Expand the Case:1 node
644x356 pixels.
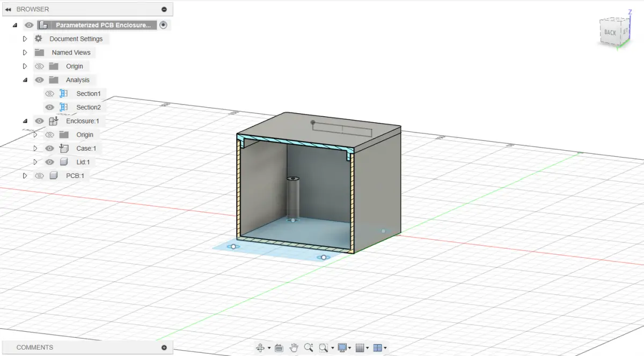click(x=35, y=148)
